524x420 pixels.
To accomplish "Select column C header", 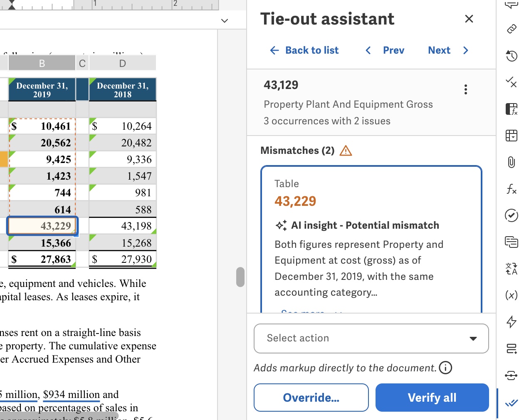I will 82,63.
